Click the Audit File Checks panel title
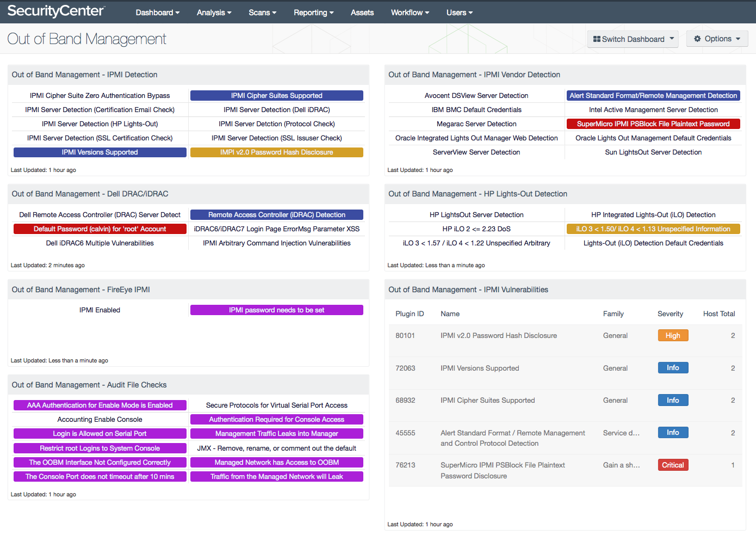 pos(89,385)
